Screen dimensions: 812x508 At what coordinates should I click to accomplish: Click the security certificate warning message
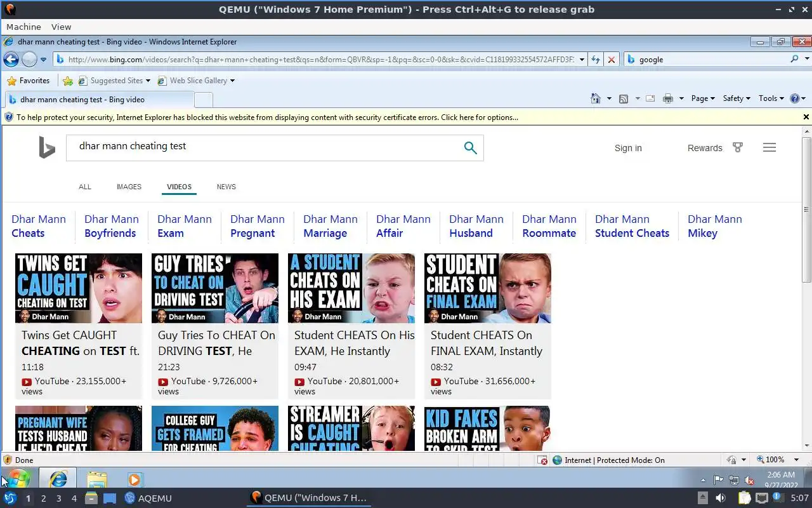tap(267, 117)
